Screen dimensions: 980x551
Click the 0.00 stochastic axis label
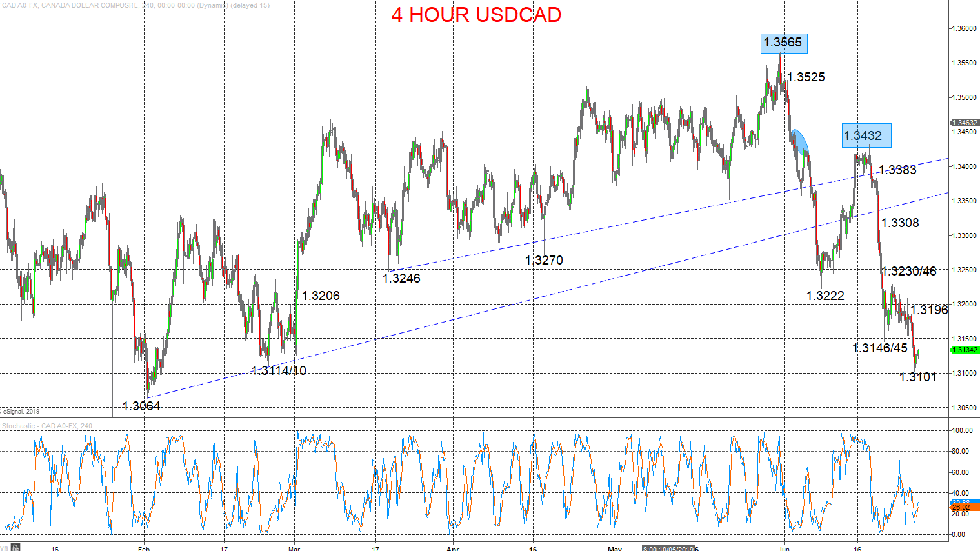[x=958, y=534]
